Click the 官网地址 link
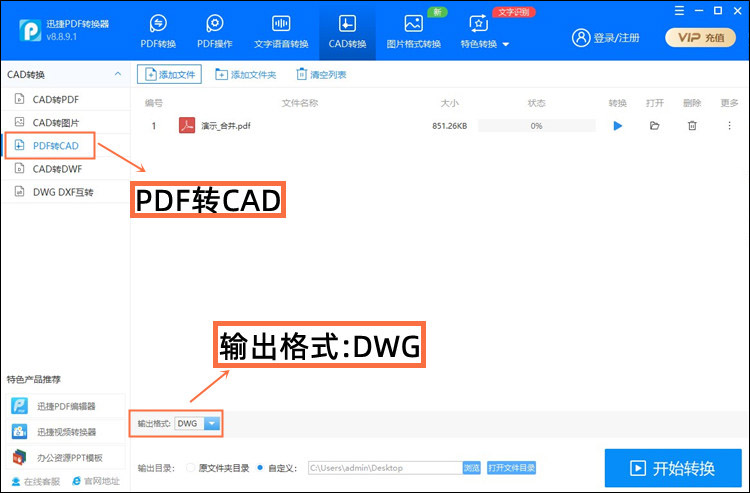The image size is (750, 493). [x=96, y=481]
